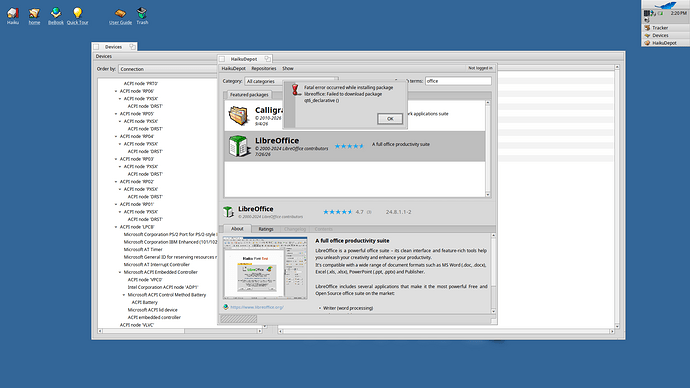Collapse ACPI node 'RP03' in Devices tree
This screenshot has height=388, width=690.
tap(116, 159)
